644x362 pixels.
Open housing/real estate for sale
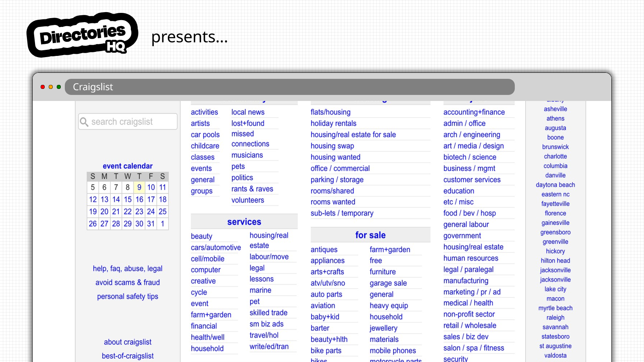353,135
